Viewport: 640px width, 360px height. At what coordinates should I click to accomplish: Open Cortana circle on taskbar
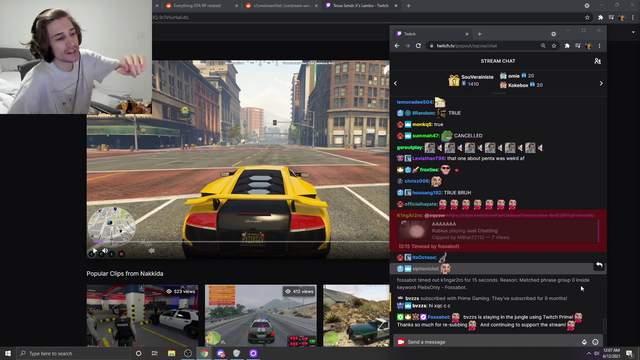pyautogui.click(x=139, y=353)
